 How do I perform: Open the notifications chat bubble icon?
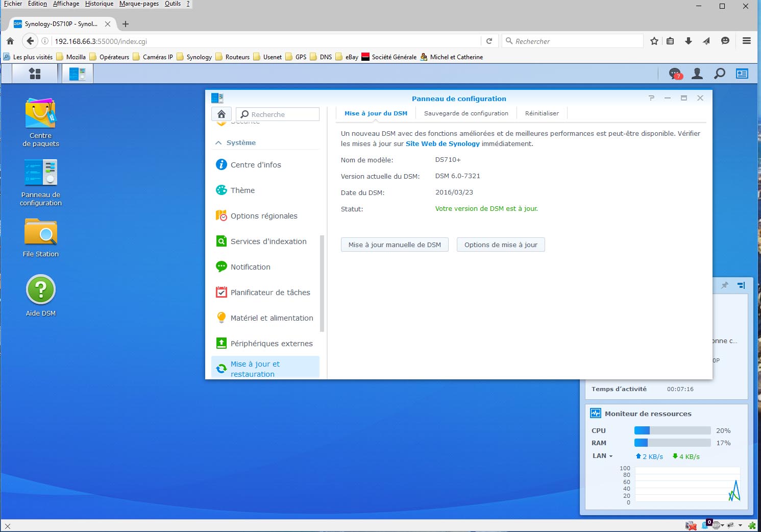[x=675, y=74]
